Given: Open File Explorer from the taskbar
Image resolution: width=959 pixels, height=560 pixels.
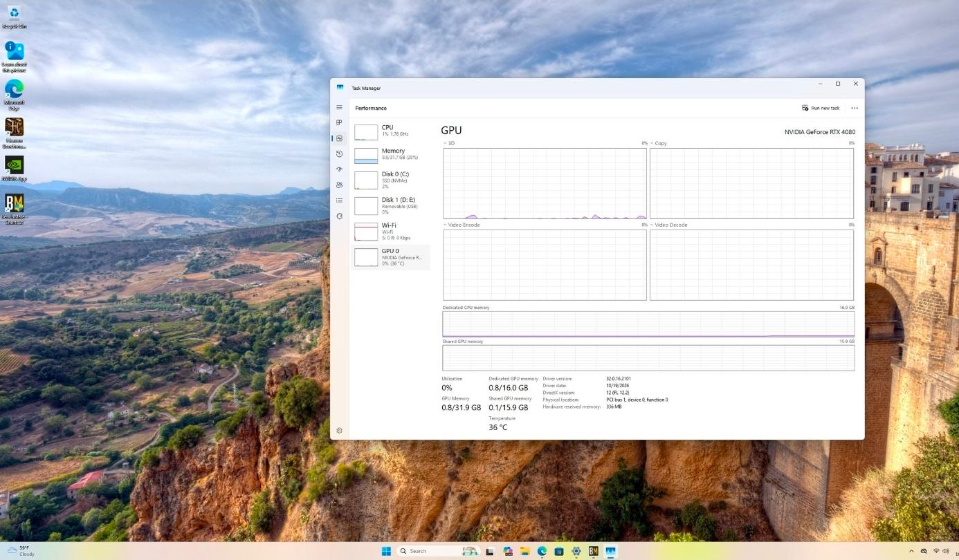Looking at the screenshot, I should click(524, 551).
